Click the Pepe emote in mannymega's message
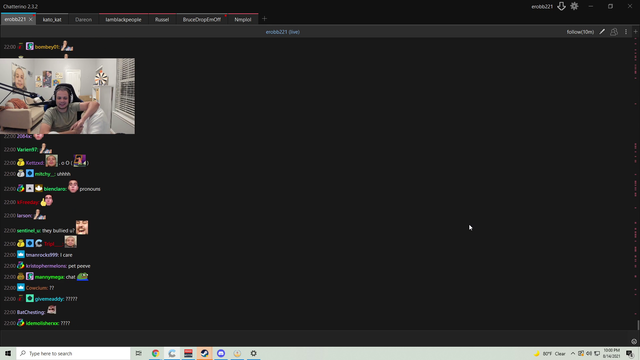Image resolution: width=640 pixels, height=360 pixels. pos(82,276)
